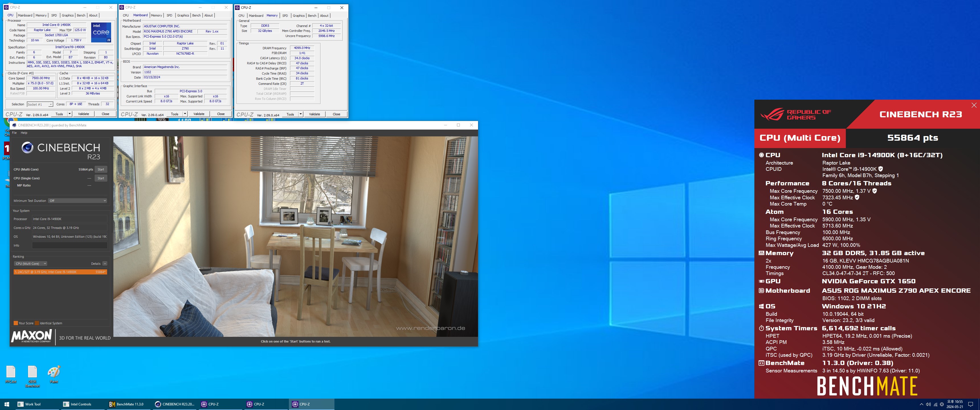Click the Intel Core i9 logo in CPU-Z
The image size is (980, 410).
[x=101, y=32]
